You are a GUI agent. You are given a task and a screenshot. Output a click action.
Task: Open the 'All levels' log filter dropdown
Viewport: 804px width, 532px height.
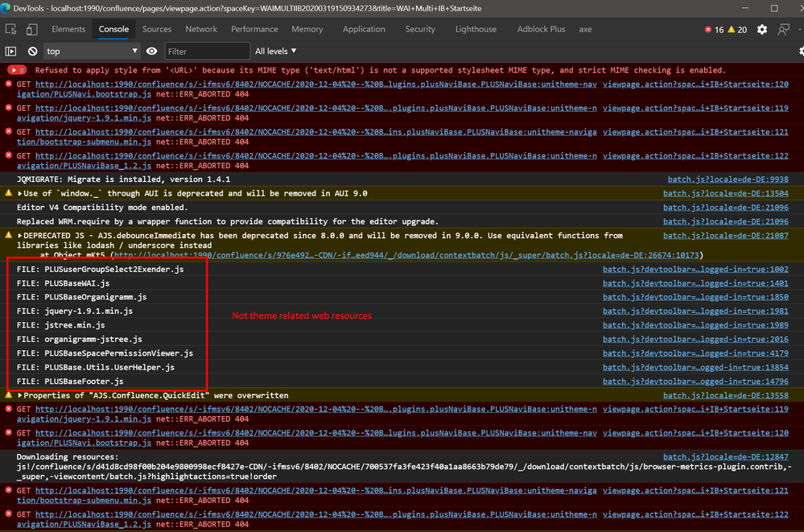tap(275, 52)
